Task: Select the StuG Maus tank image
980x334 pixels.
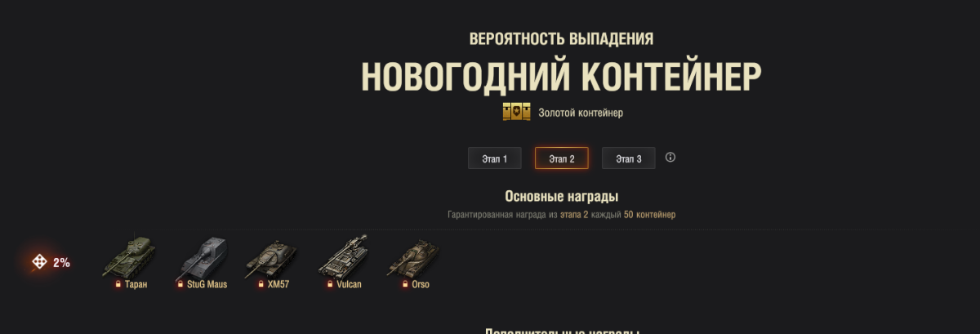Action: pyautogui.click(x=202, y=256)
